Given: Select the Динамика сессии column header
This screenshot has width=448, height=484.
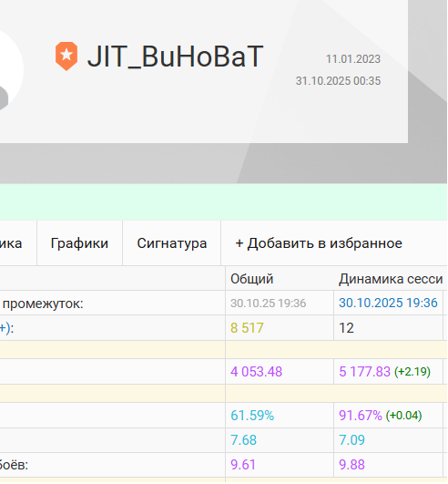Looking at the screenshot, I should pyautogui.click(x=391, y=279).
